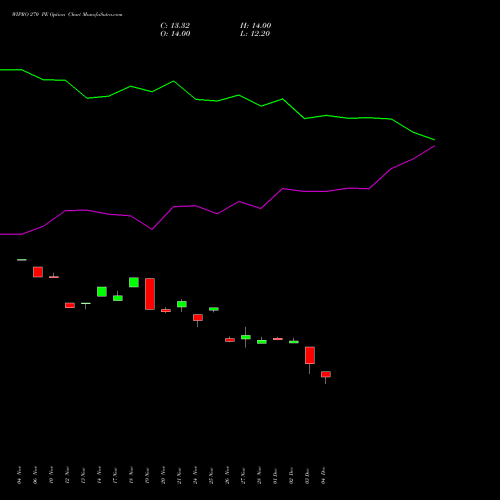Click the green candle above 17 Nov
500x500 pixels.
118,298
